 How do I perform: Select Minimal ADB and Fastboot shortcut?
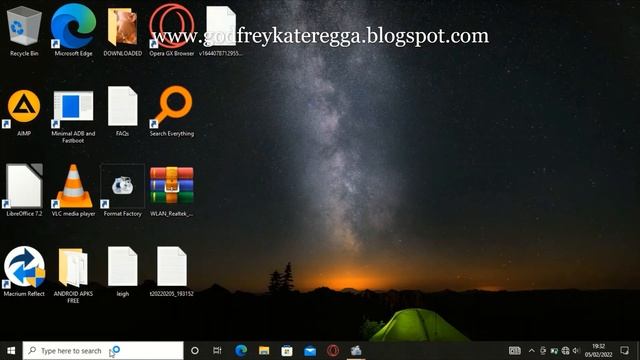click(x=73, y=117)
